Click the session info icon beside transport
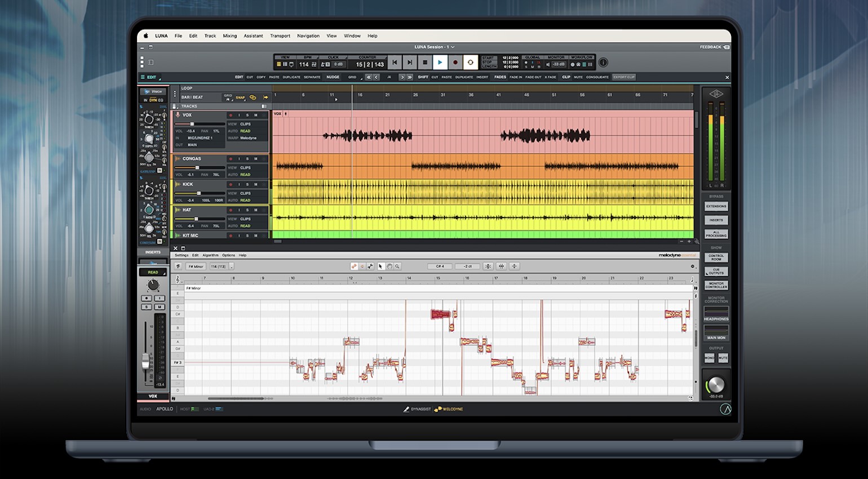868x479 pixels. click(603, 63)
